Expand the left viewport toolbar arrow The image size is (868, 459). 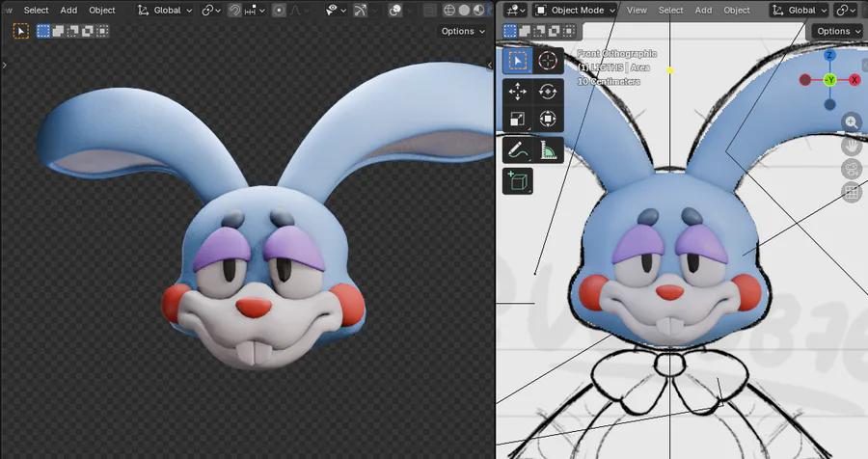(5, 65)
